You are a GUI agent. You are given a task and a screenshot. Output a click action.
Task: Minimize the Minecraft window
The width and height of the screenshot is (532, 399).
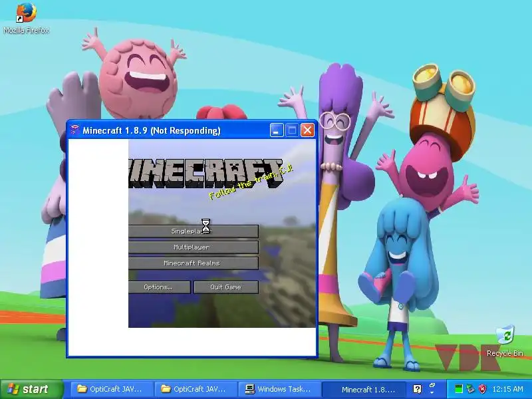(x=277, y=130)
